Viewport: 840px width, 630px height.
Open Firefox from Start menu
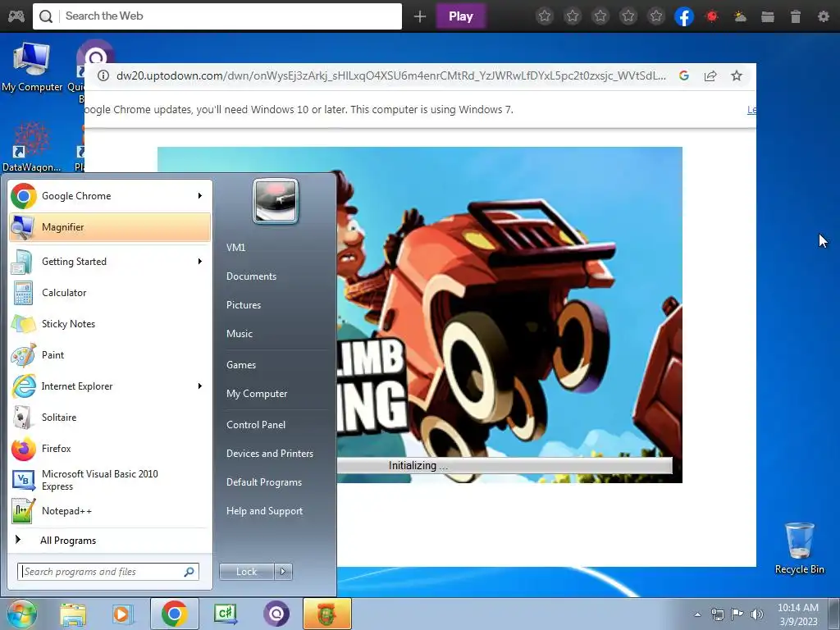[110, 449]
